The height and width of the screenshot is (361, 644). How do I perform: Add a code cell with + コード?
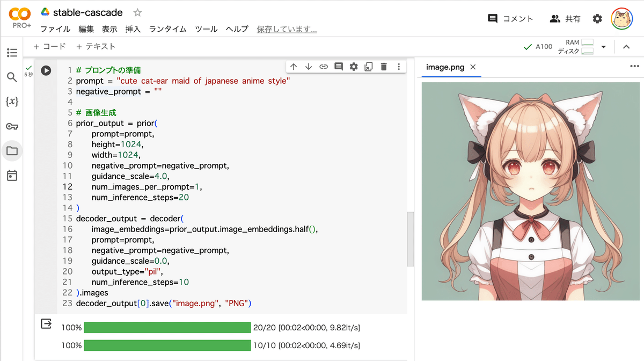tap(49, 47)
